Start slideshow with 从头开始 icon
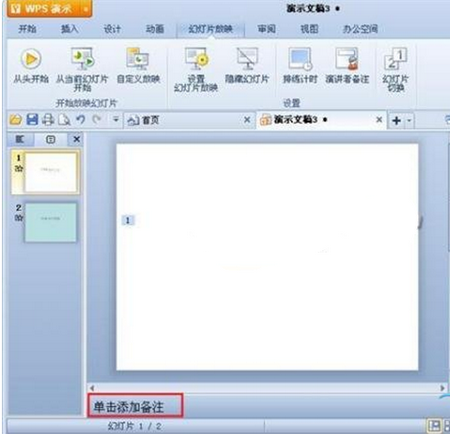 click(31, 59)
